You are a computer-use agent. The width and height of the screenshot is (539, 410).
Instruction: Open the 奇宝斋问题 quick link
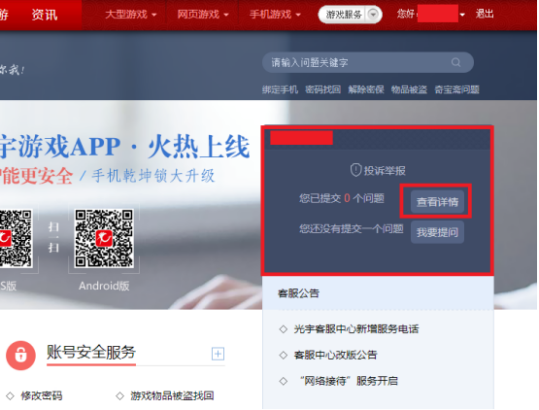pos(457,90)
